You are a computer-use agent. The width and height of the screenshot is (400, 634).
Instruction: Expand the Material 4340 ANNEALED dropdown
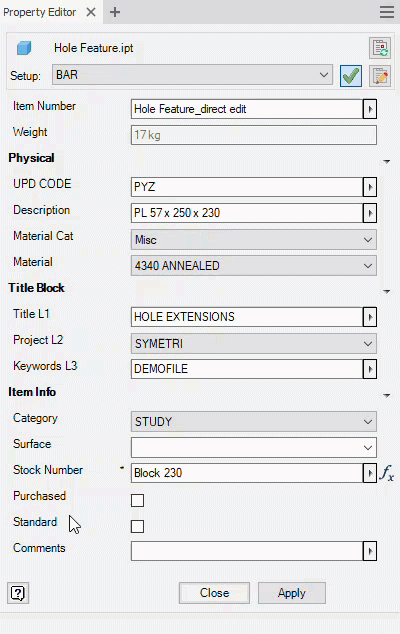point(254,266)
